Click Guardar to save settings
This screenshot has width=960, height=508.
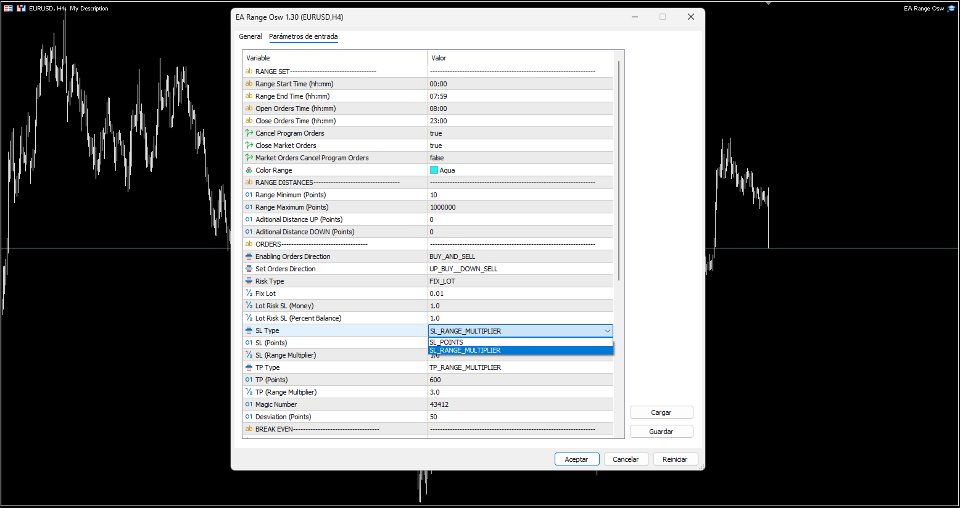661,431
